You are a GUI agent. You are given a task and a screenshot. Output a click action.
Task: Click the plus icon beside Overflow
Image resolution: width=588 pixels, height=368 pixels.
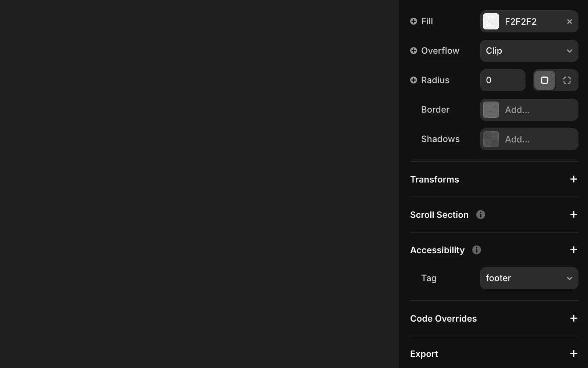[413, 51]
